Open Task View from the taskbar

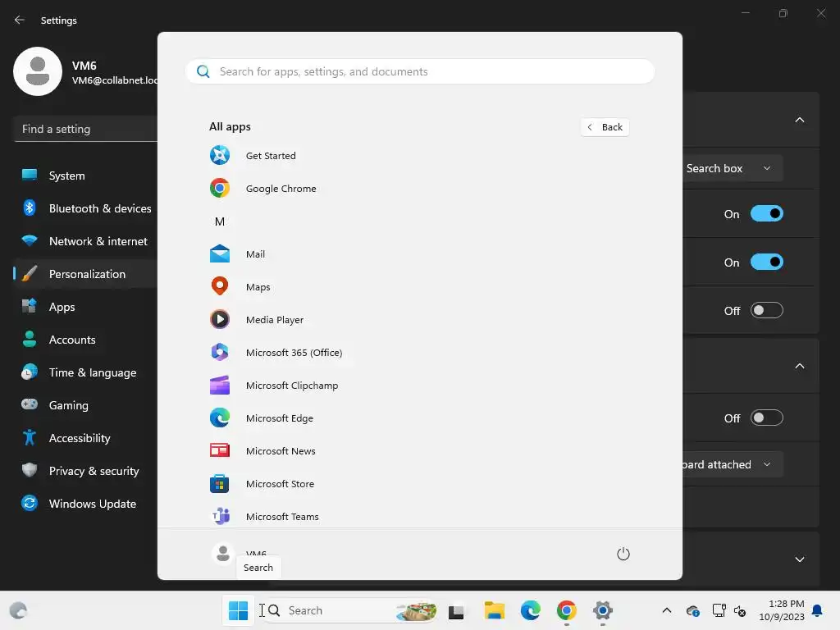click(x=456, y=610)
